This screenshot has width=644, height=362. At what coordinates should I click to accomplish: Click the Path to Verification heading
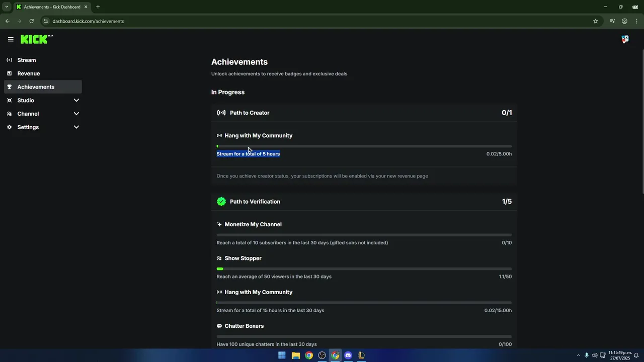(x=255, y=202)
